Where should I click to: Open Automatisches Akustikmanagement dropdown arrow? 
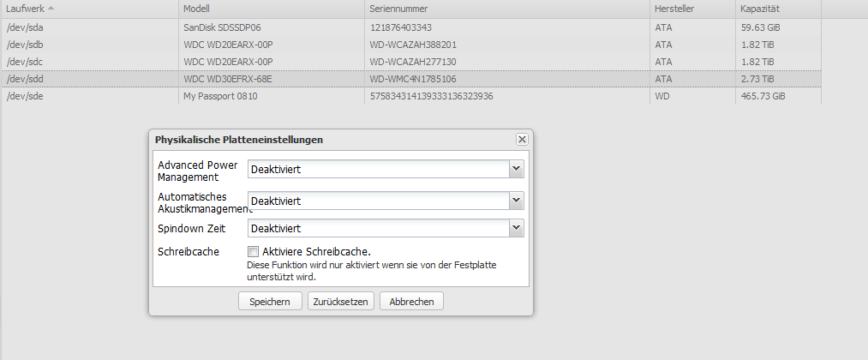coord(516,201)
